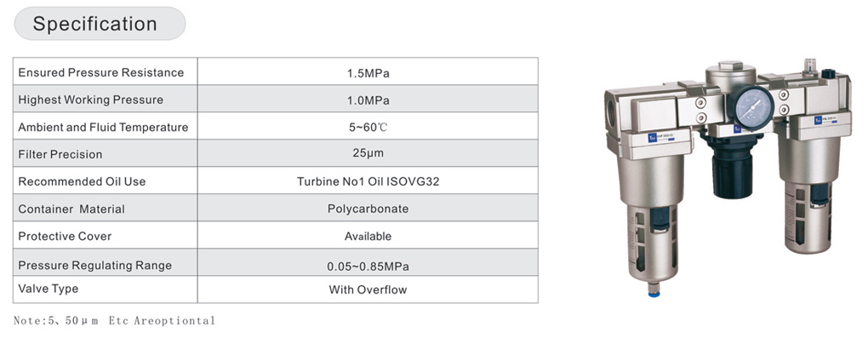This screenshot has height=338, width=868.
Task: Click the note about 5, 50μm options
Action: [114, 321]
